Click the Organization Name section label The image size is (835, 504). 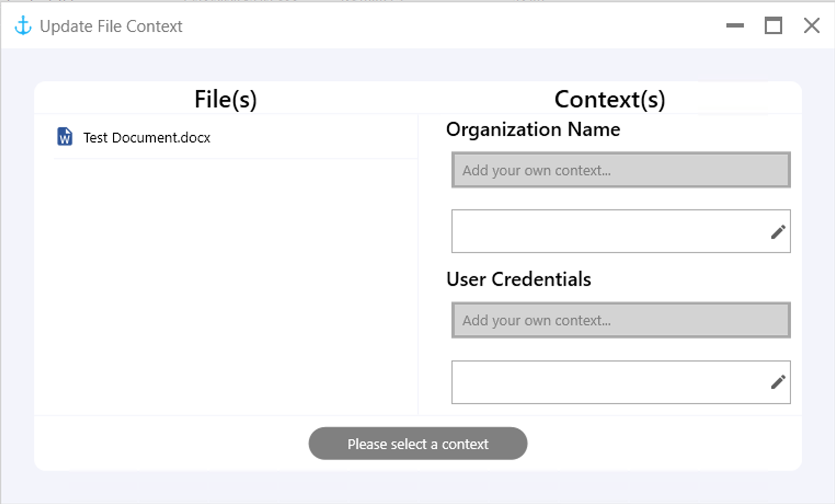tap(533, 130)
